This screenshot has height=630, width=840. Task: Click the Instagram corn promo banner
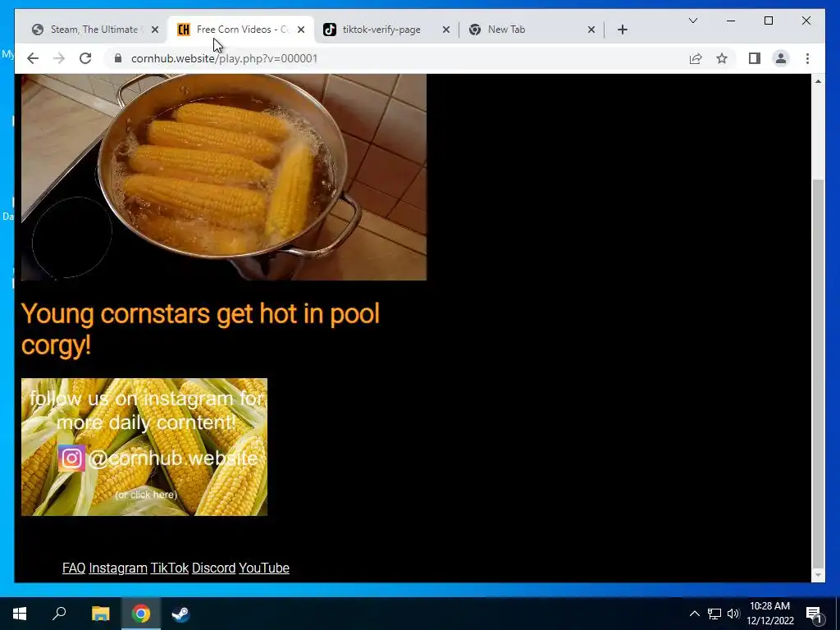[144, 447]
